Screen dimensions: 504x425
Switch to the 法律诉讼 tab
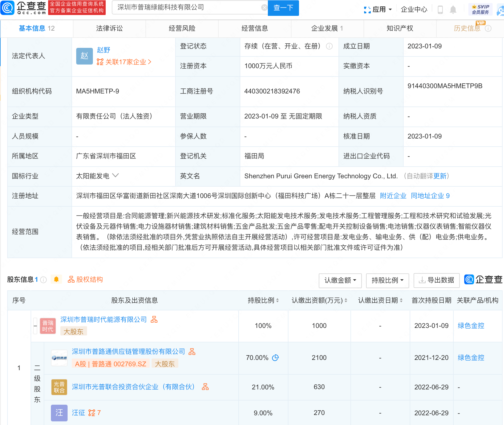pyautogui.click(x=109, y=28)
